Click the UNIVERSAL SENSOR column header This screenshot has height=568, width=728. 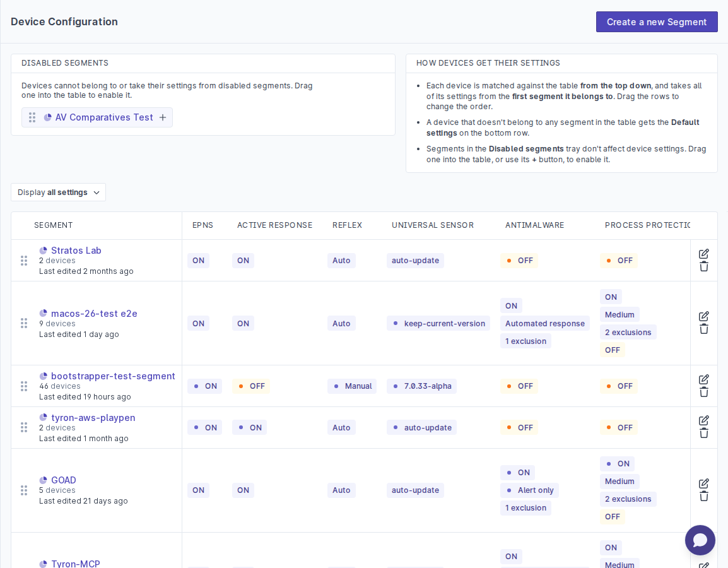pyautogui.click(x=433, y=225)
